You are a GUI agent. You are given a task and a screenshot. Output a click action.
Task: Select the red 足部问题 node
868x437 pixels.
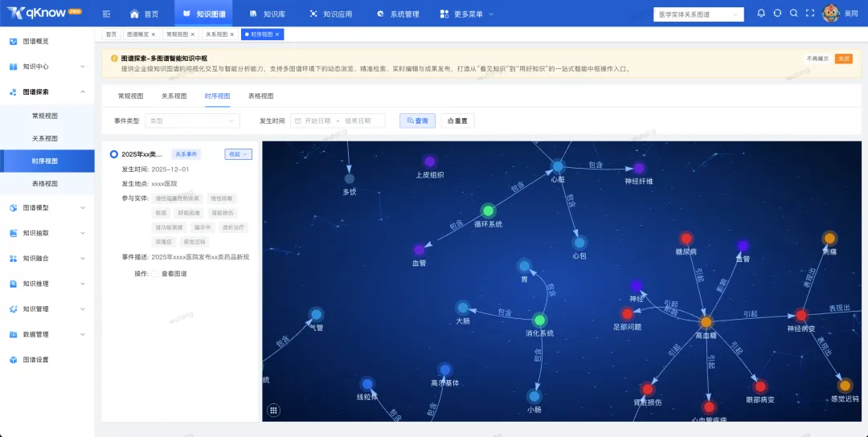pyautogui.click(x=627, y=313)
